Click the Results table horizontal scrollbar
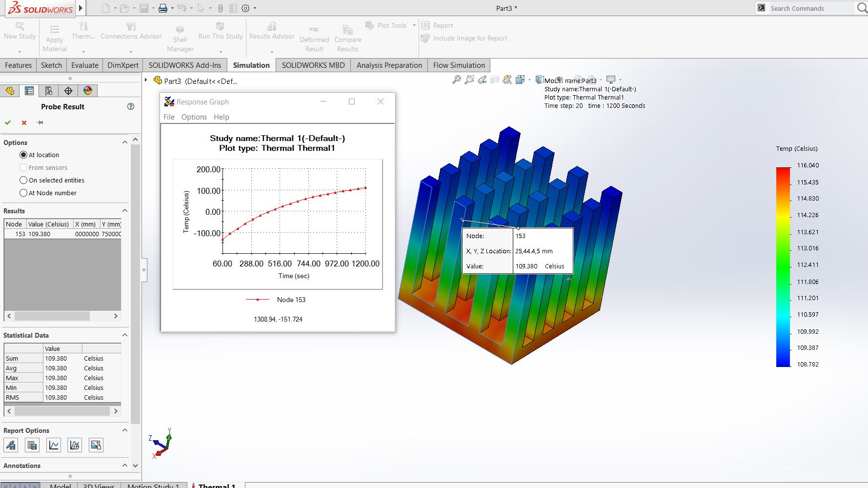868x488 pixels. pyautogui.click(x=62, y=316)
